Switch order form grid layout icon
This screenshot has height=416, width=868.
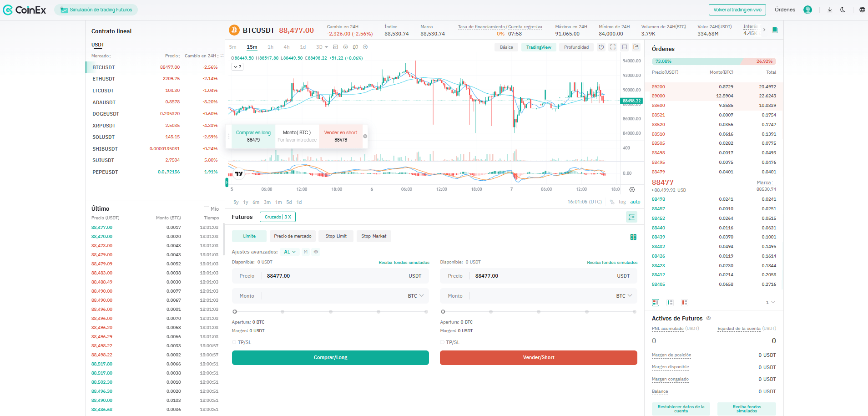point(633,237)
